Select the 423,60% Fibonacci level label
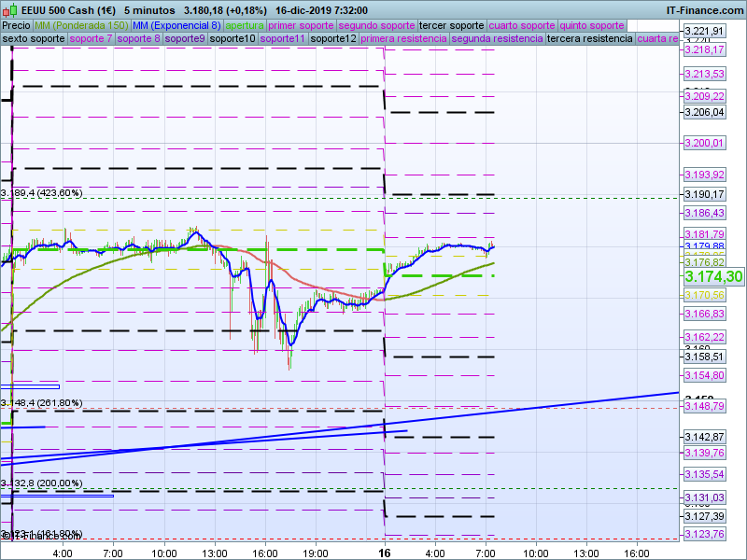747x560 pixels. (42, 193)
